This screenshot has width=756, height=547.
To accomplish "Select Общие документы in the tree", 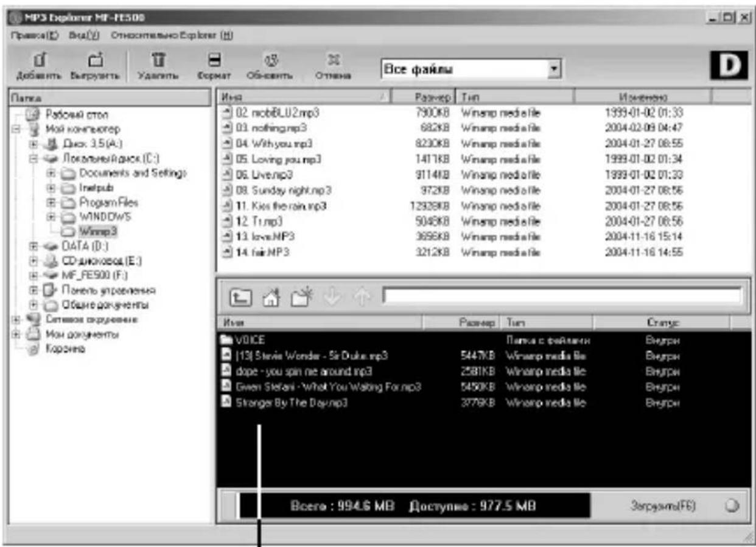I will coord(105,305).
